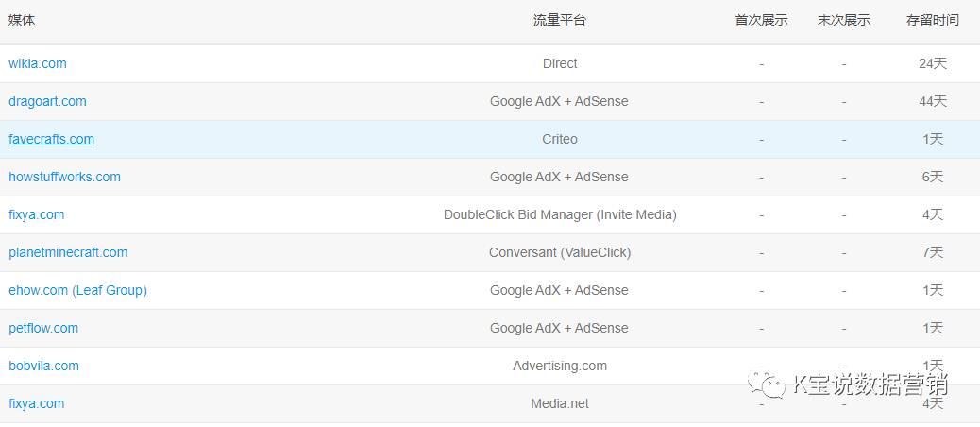Image resolution: width=980 pixels, height=427 pixels.
Task: Click the 6天 retention value
Action: click(x=933, y=177)
